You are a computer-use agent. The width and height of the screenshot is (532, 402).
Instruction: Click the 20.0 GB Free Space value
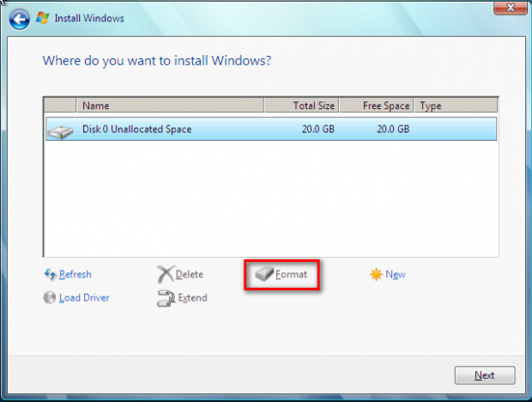pos(393,129)
